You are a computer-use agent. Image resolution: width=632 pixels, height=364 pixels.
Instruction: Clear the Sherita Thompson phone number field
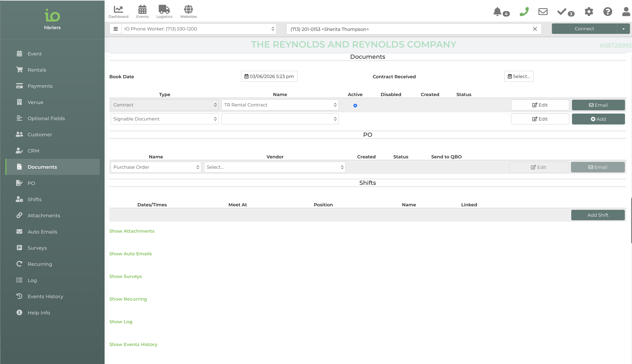[535, 29]
